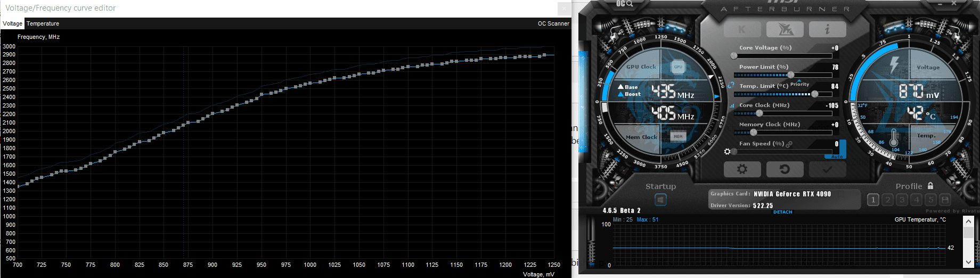Close the Voltage/Frequency curve editor window
Image resolution: width=980 pixels, height=278 pixels.
pyautogui.click(x=564, y=8)
